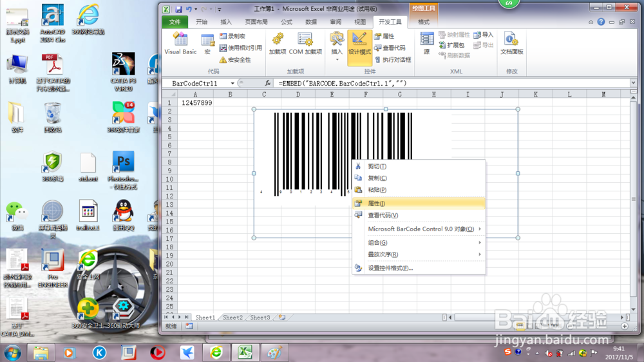This screenshot has height=362, width=644.
Task: Switch to the View tab
Action: (x=360, y=22)
